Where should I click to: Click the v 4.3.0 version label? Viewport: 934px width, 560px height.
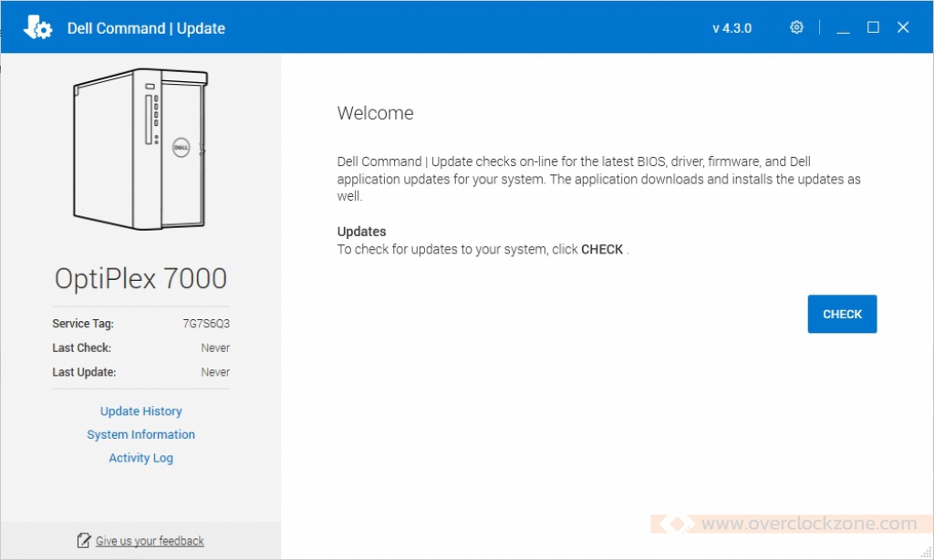[732, 28]
